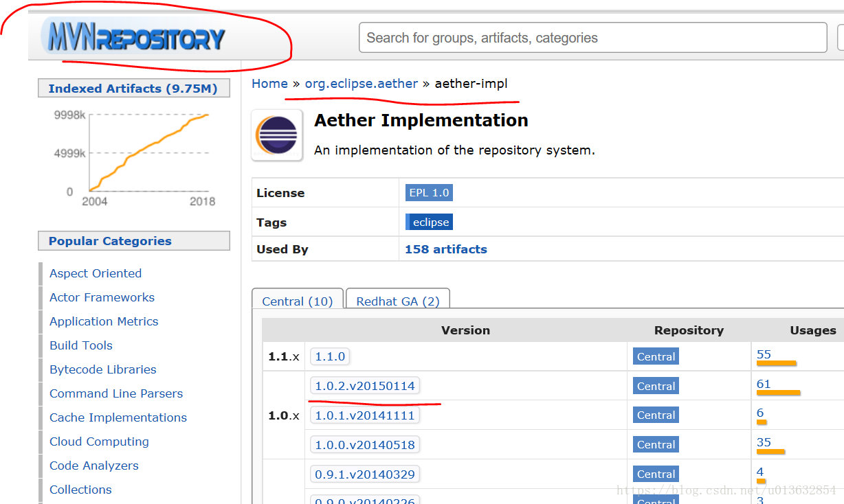Open version 1.1.0
844x504 pixels.
click(330, 356)
